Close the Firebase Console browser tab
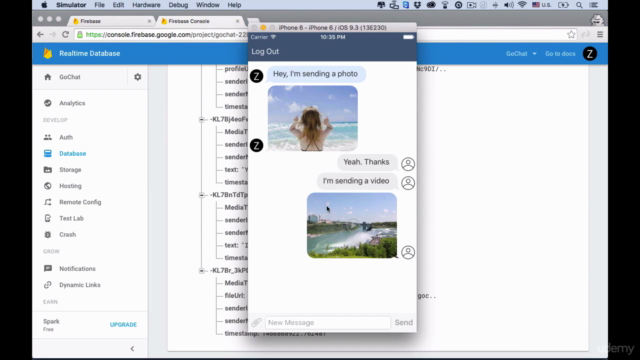The height and width of the screenshot is (360, 640). [x=238, y=21]
